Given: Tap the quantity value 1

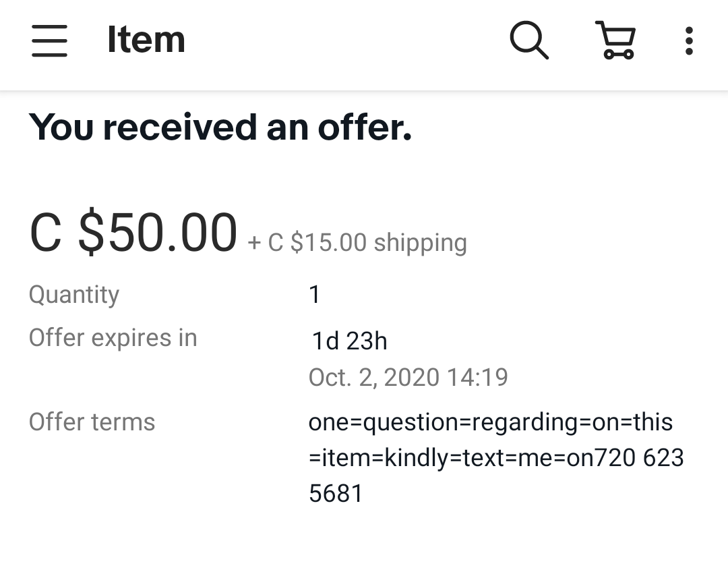Looking at the screenshot, I should coord(314,295).
